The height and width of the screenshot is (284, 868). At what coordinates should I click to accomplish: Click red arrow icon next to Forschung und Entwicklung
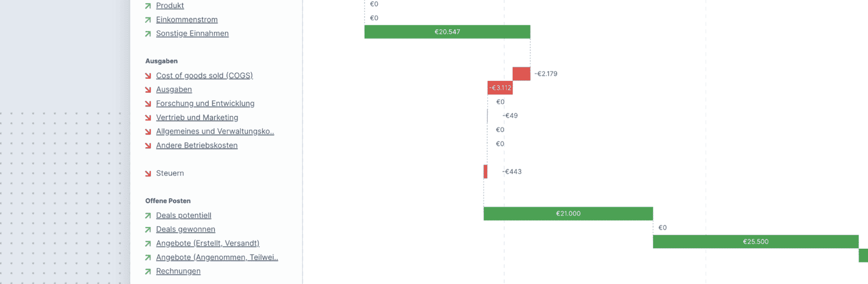point(148,104)
